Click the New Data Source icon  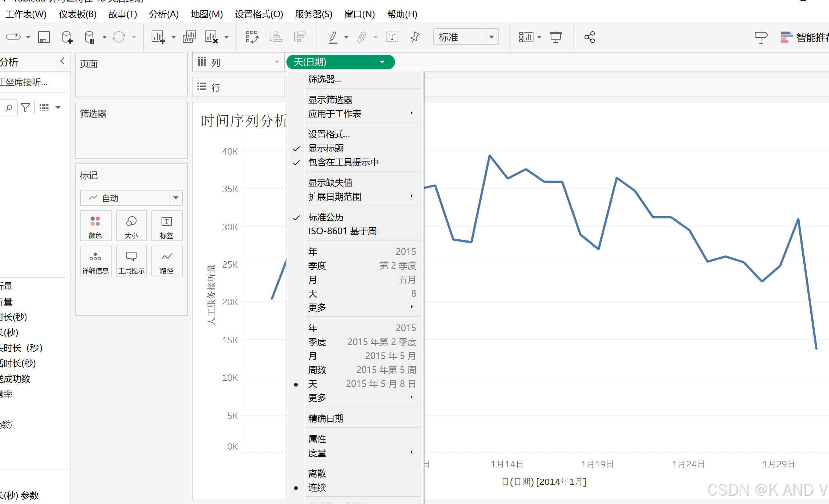[67, 37]
